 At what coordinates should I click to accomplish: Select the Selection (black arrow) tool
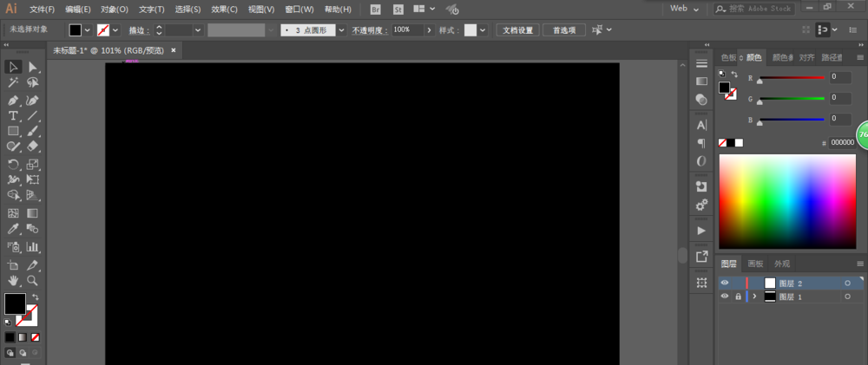(13, 67)
